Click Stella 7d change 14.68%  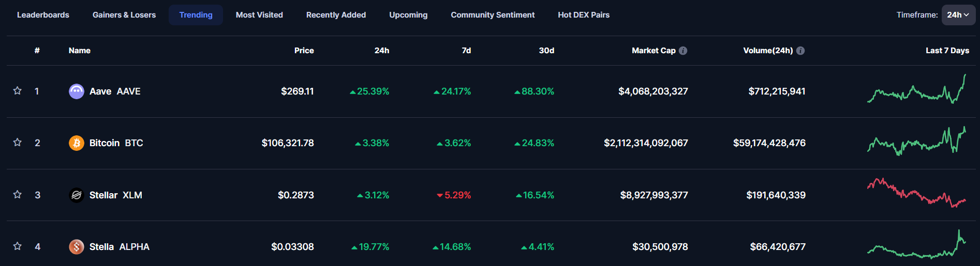pos(452,247)
